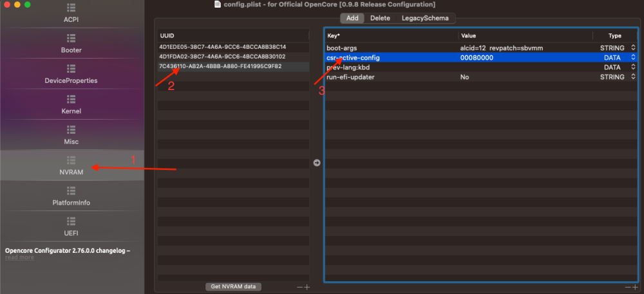Viewport: 644px width, 294px height.
Task: Go to the DeviceProperties section
Action: 72,74
